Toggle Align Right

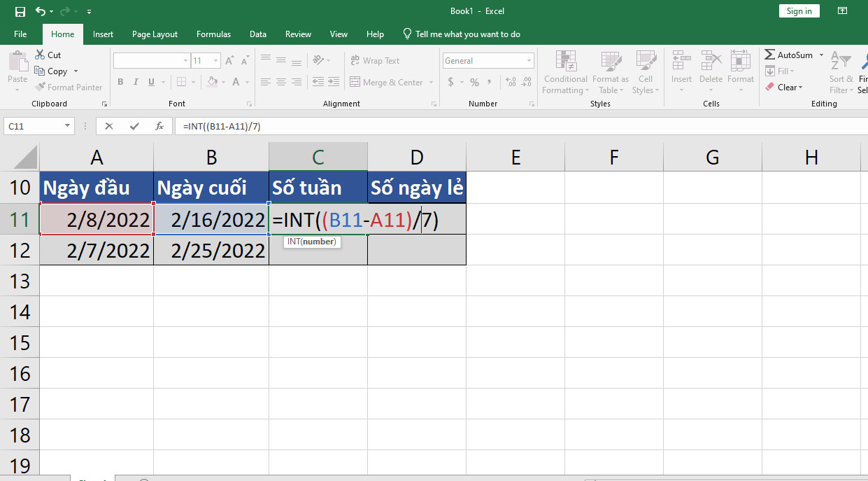point(297,82)
